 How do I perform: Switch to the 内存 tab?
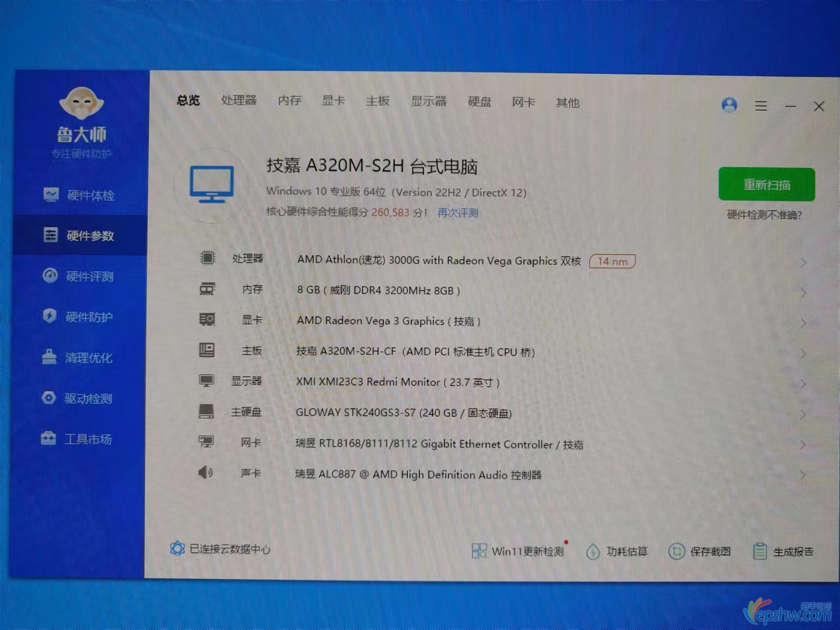(x=290, y=100)
